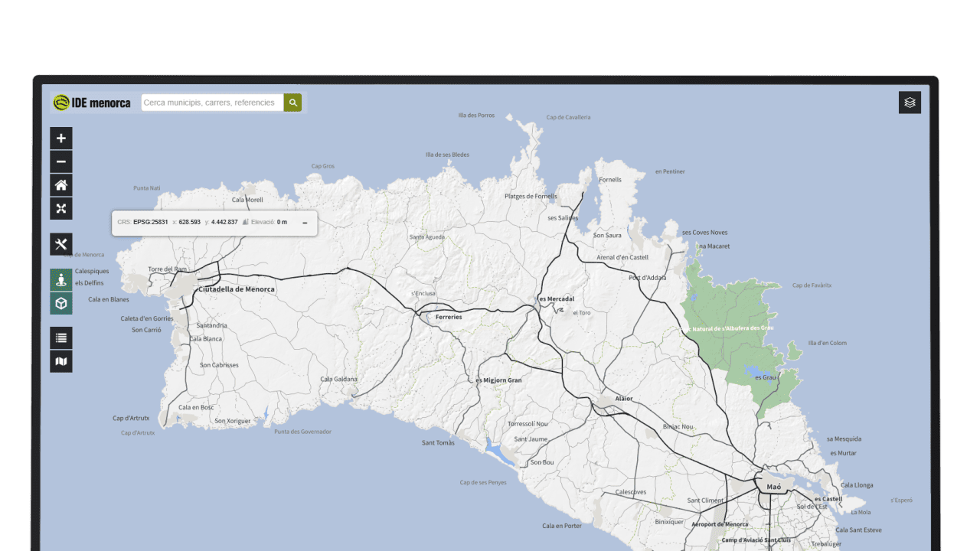Click the Maó city label on map
This screenshot has width=980, height=551.
[773, 487]
